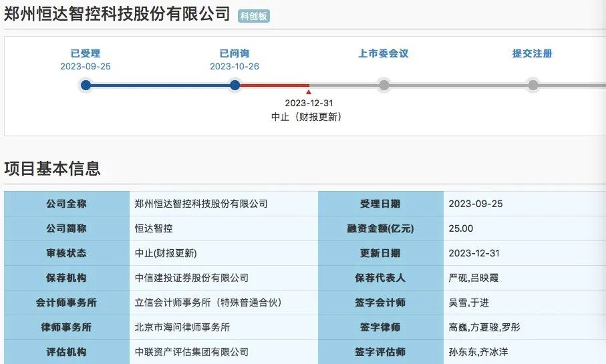Click the 评估机构 header cell
Image resolution: width=606 pixels, height=364 pixels.
(x=66, y=352)
